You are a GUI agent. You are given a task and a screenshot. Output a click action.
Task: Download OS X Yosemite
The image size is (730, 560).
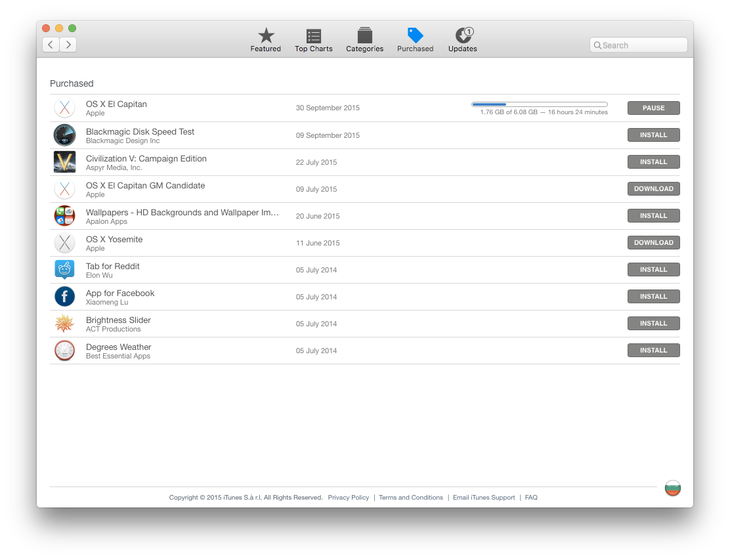click(654, 242)
